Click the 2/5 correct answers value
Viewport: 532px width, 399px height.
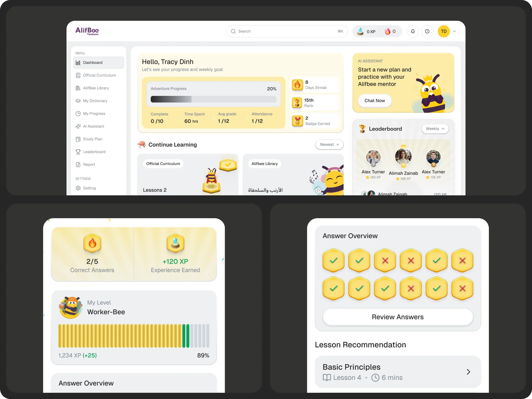(92, 261)
